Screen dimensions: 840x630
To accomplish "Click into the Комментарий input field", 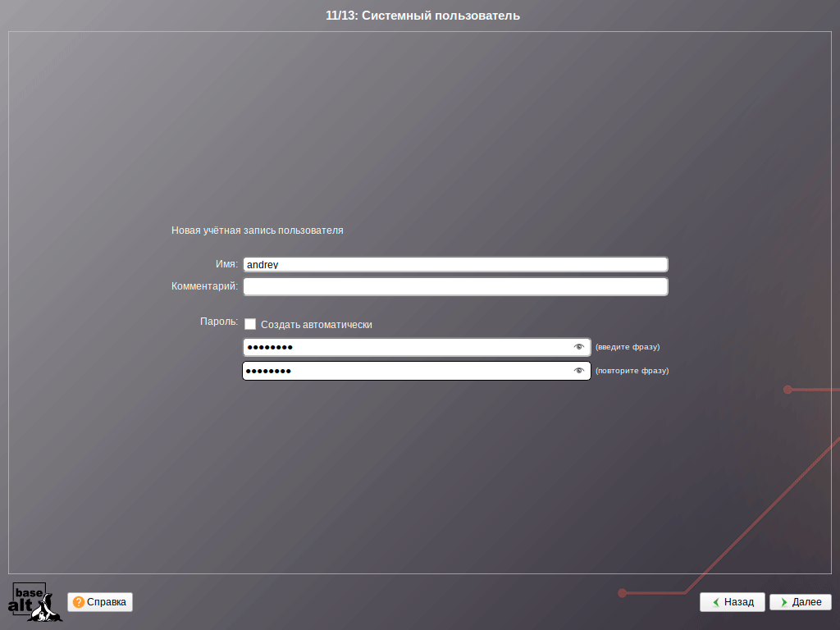I will pyautogui.click(x=455, y=286).
